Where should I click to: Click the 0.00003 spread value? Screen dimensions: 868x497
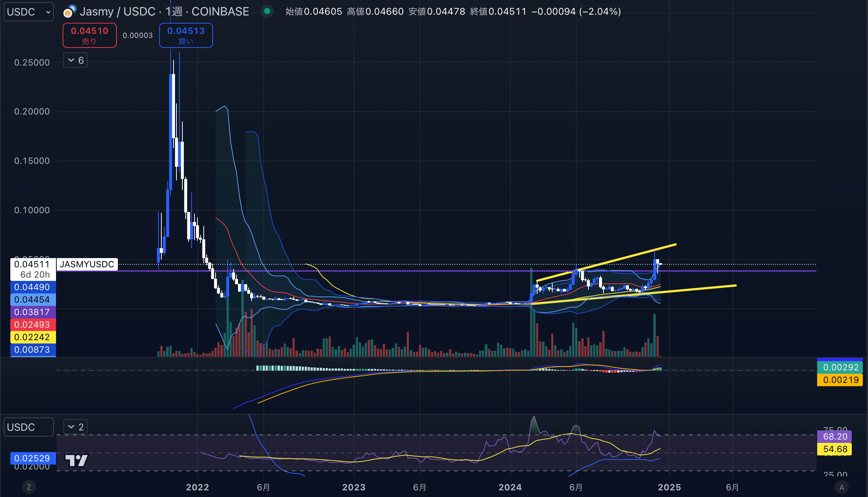[137, 35]
